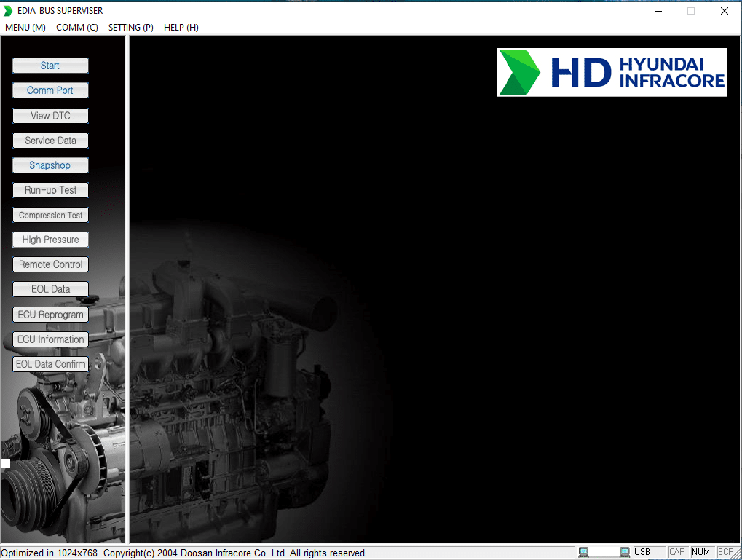Select the Snapshop button
Image resolution: width=742 pixels, height=560 pixels.
tap(50, 165)
